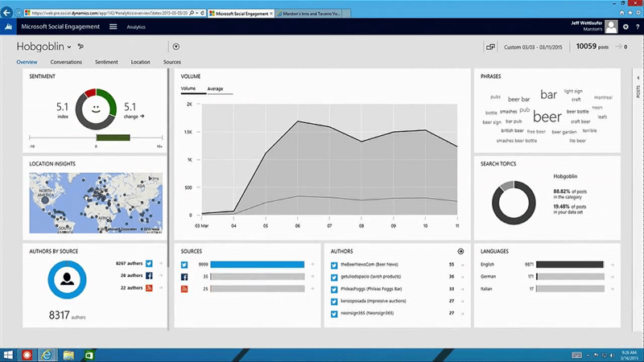Screen dimensions: 644x362
Task: Switch to the Location tab
Action: [x=140, y=62]
